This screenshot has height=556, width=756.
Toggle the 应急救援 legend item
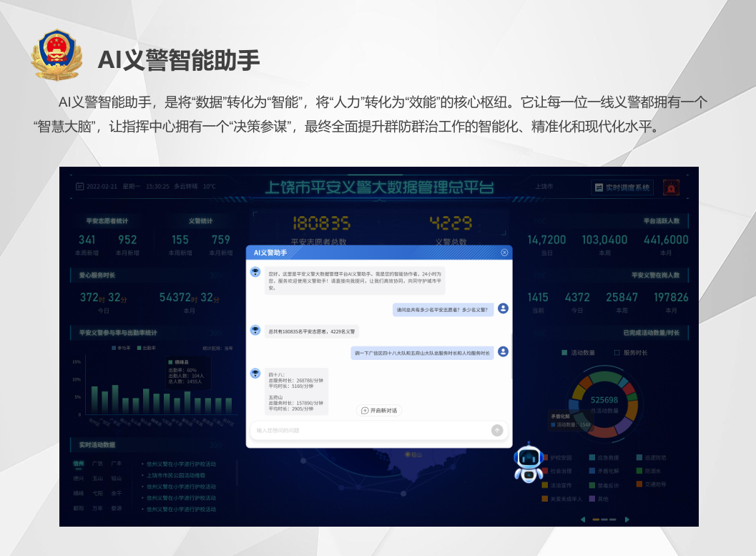(604, 458)
